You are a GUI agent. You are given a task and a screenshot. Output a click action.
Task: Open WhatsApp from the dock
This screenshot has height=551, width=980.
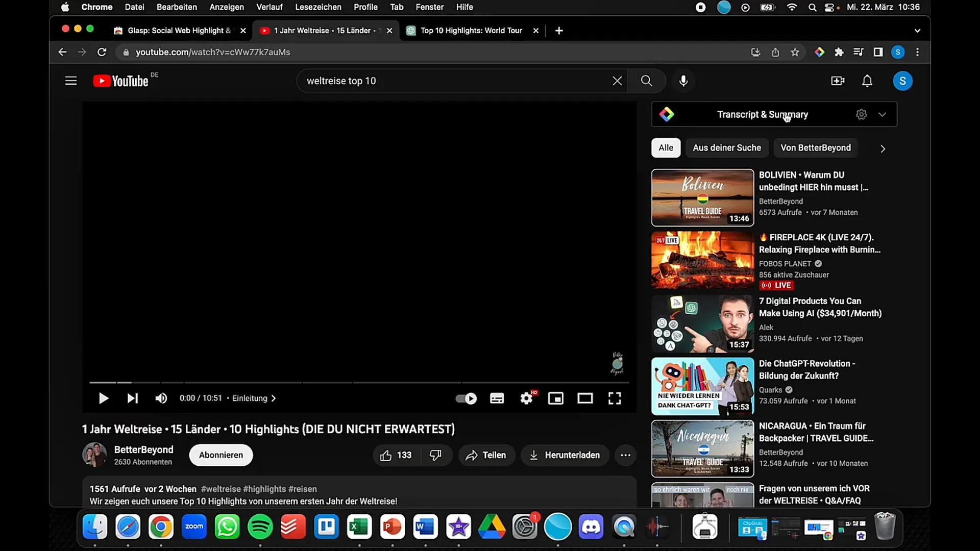point(227,527)
